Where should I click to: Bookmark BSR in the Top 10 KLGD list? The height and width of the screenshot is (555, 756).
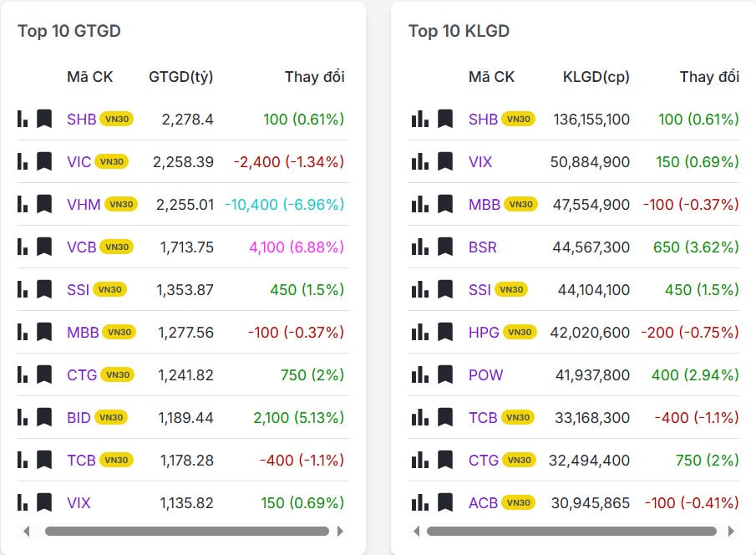click(x=445, y=247)
